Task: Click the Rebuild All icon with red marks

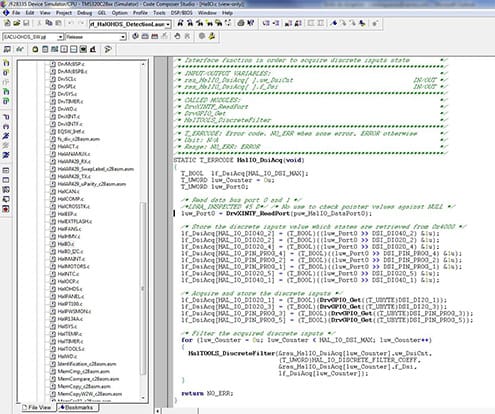Action: point(155,36)
